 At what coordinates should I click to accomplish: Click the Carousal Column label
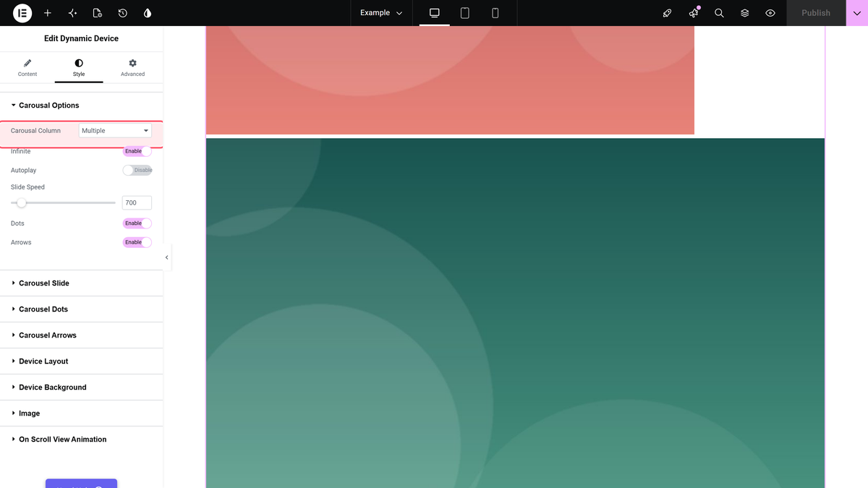click(x=35, y=131)
